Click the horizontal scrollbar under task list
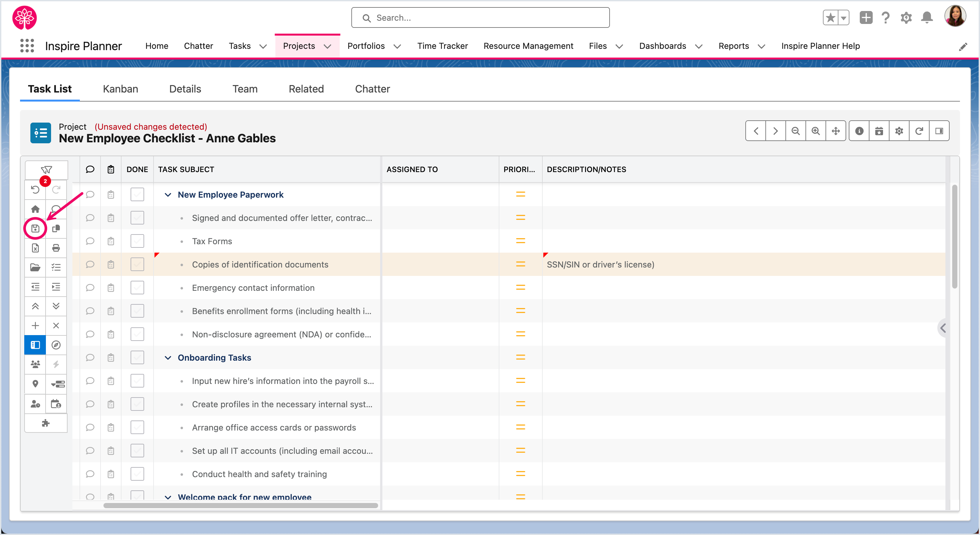 click(240, 505)
